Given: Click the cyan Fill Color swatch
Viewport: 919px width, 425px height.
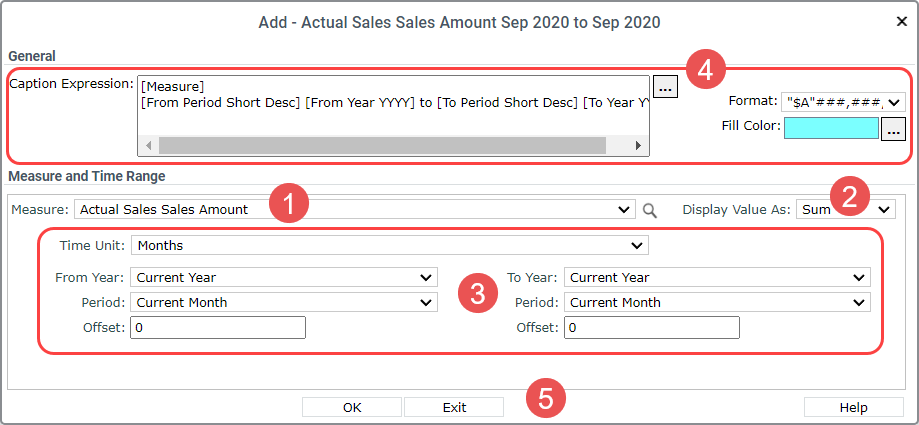Looking at the screenshot, I should [831, 128].
